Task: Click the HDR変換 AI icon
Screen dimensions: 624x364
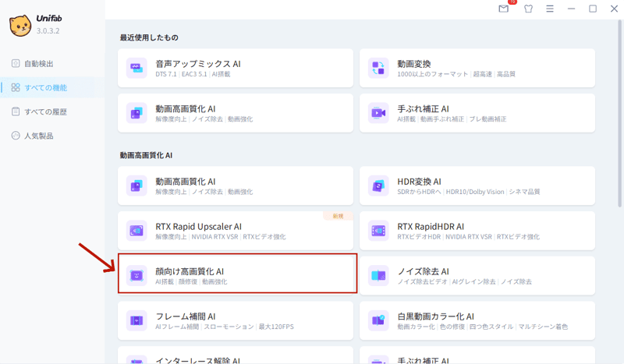Action: tap(378, 186)
